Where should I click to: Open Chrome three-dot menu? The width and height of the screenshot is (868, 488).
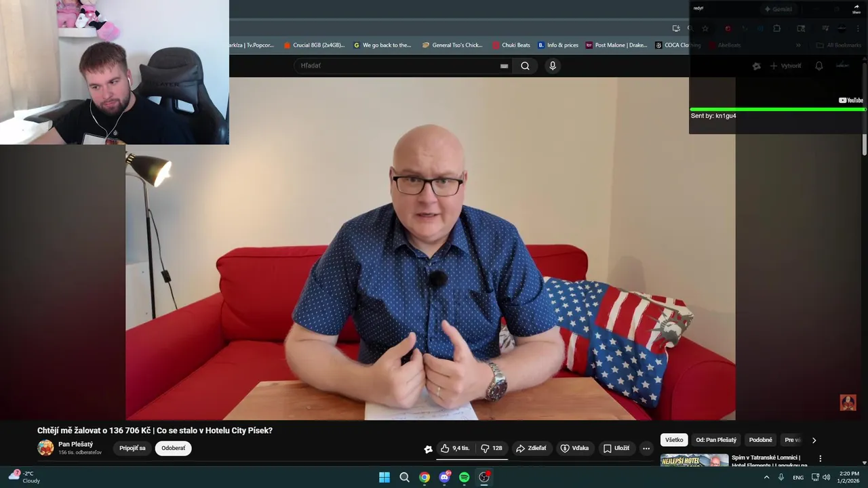[x=858, y=28]
